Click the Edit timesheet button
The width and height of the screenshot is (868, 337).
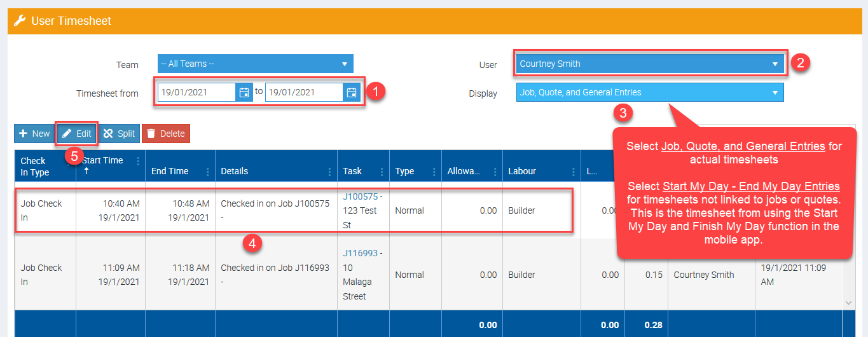(x=77, y=134)
